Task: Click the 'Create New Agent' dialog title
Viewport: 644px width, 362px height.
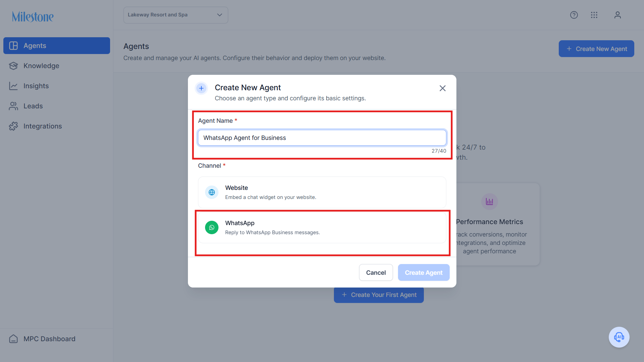Action: (x=248, y=88)
